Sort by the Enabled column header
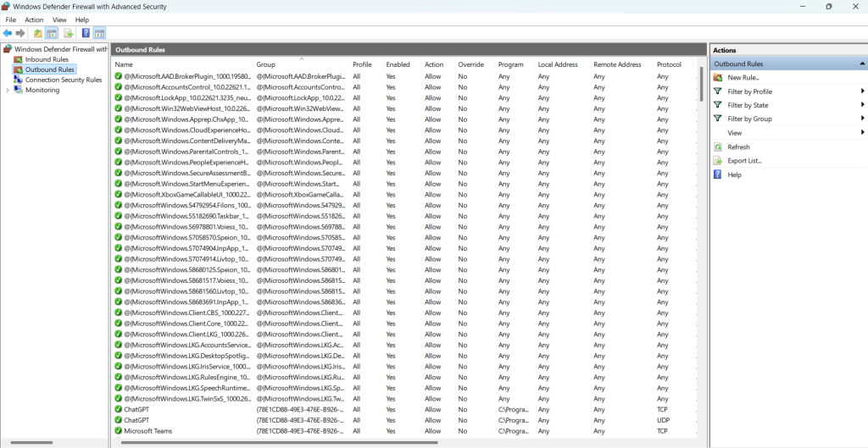 click(x=401, y=64)
